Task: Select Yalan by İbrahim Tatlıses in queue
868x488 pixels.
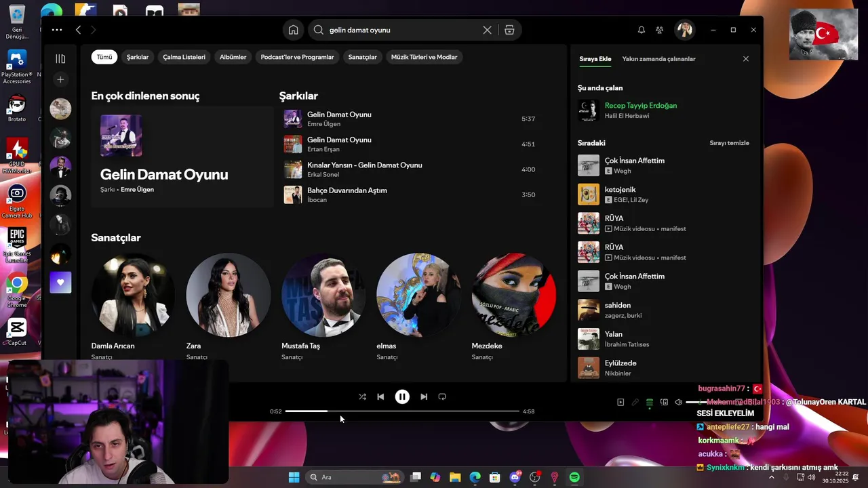Action: coord(665,339)
